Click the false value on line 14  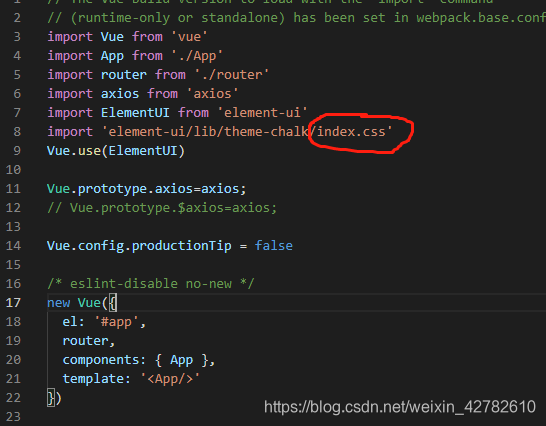[274, 246]
